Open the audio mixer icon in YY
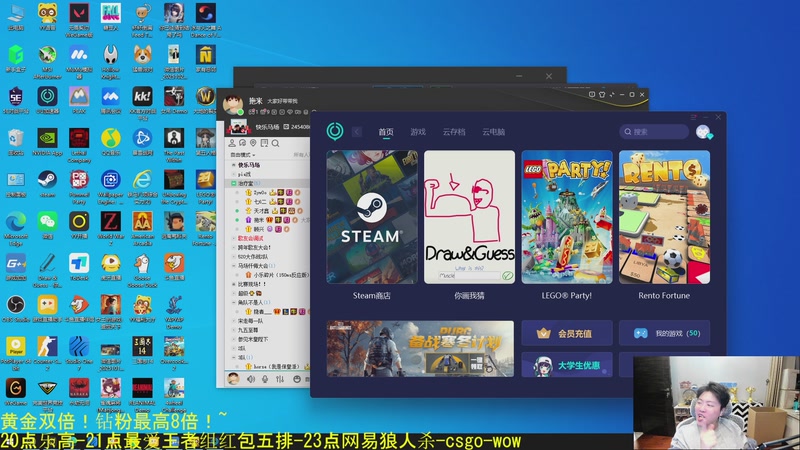Image resolution: width=800 pixels, height=450 pixels. [280, 379]
